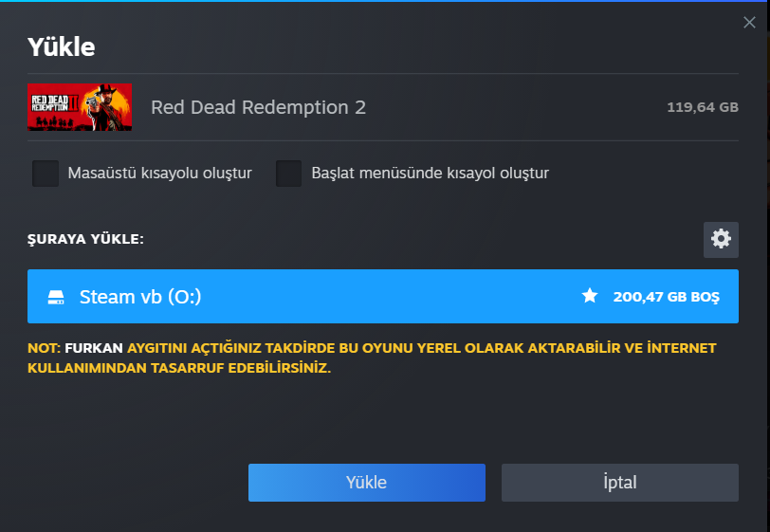Enable Masaüstü kısayolu oluştur checkbox

pyautogui.click(x=46, y=173)
